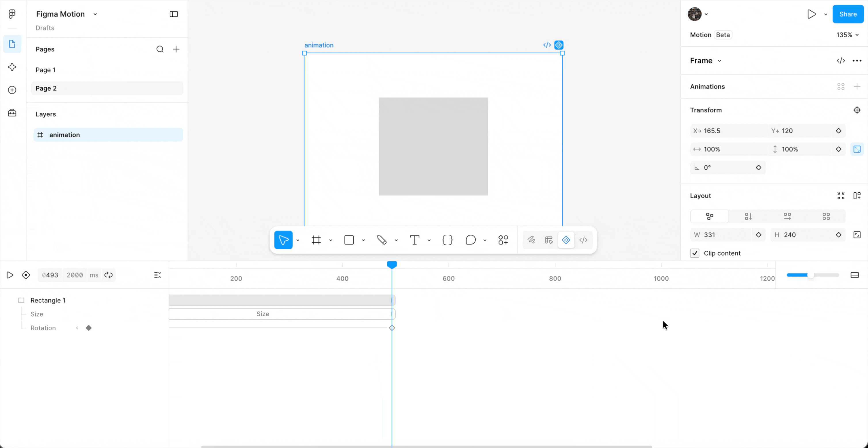This screenshot has width=868, height=448.
Task: Open the user avatar dropdown
Action: tap(707, 14)
